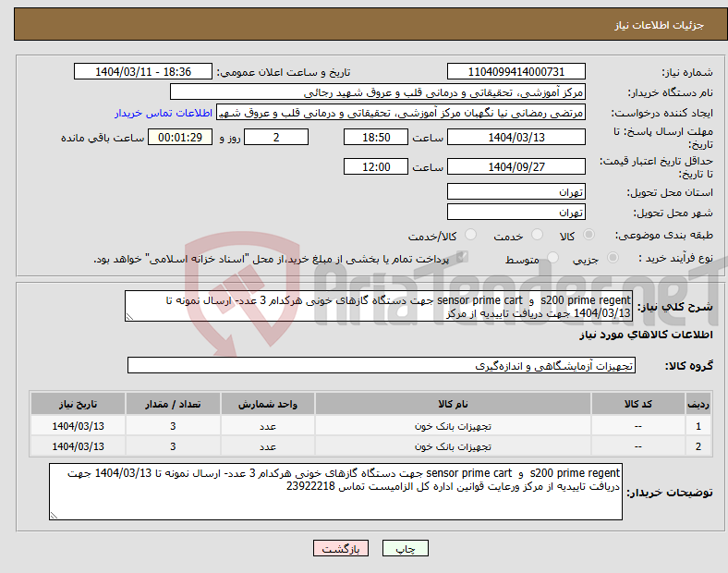Click the resize handle of buyer notes textarea

click(x=54, y=516)
